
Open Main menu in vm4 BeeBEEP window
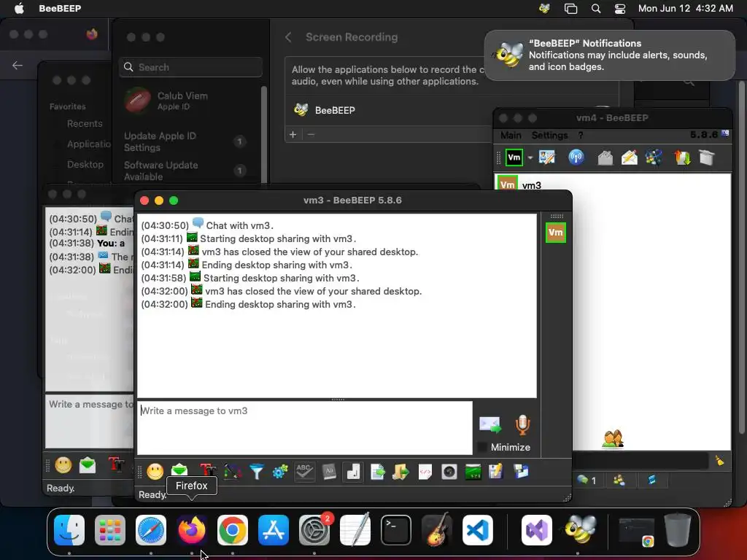click(511, 135)
